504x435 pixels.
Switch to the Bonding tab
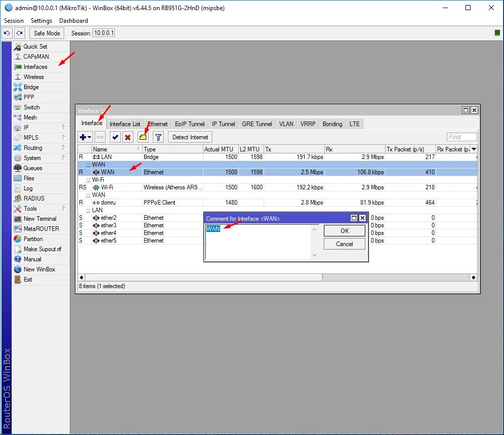[332, 124]
